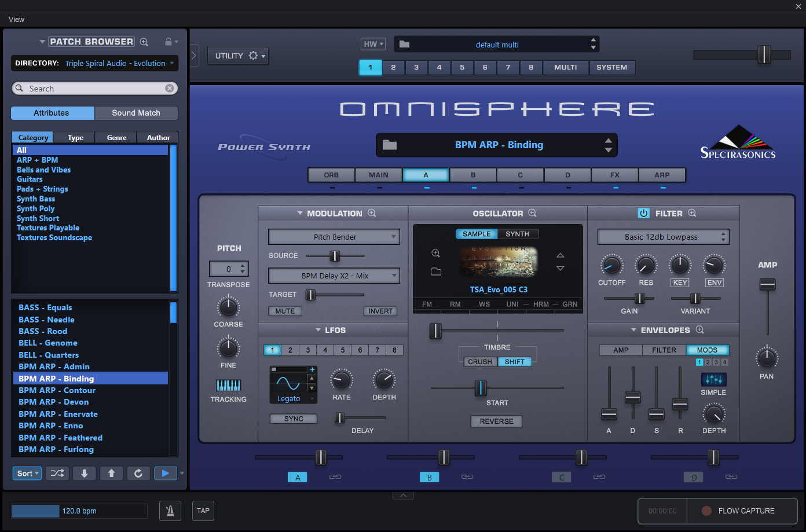Clear the search field with X icon
Viewport: 806px width, 532px height.
coord(170,89)
